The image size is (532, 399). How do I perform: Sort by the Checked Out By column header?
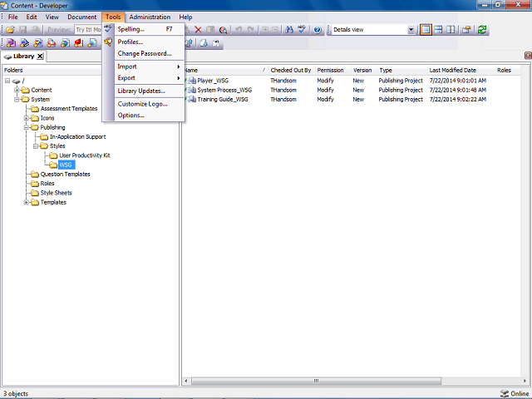[292, 70]
